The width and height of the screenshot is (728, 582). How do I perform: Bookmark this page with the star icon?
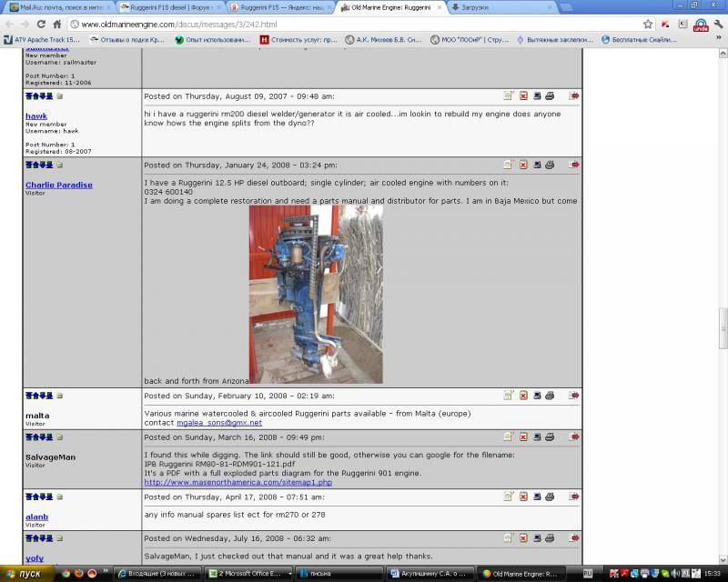pyautogui.click(x=648, y=24)
